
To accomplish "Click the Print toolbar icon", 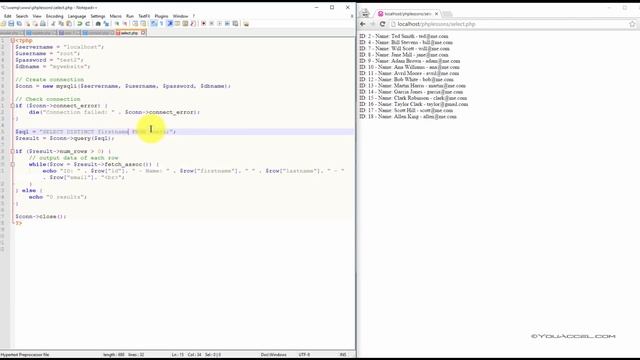I will pos(42,24).
